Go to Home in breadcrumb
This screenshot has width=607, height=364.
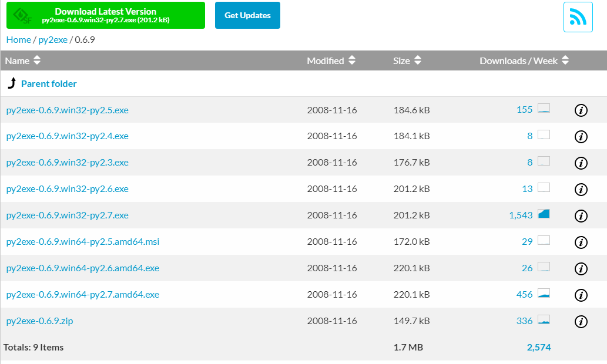click(19, 40)
